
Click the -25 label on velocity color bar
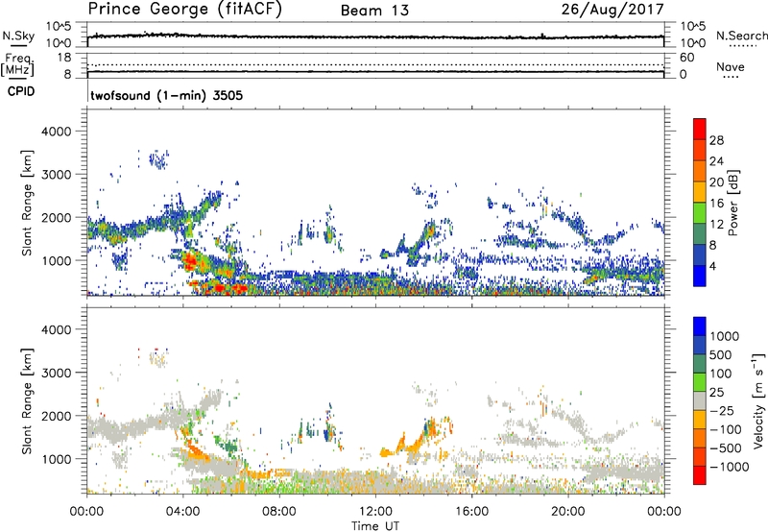tap(722, 410)
